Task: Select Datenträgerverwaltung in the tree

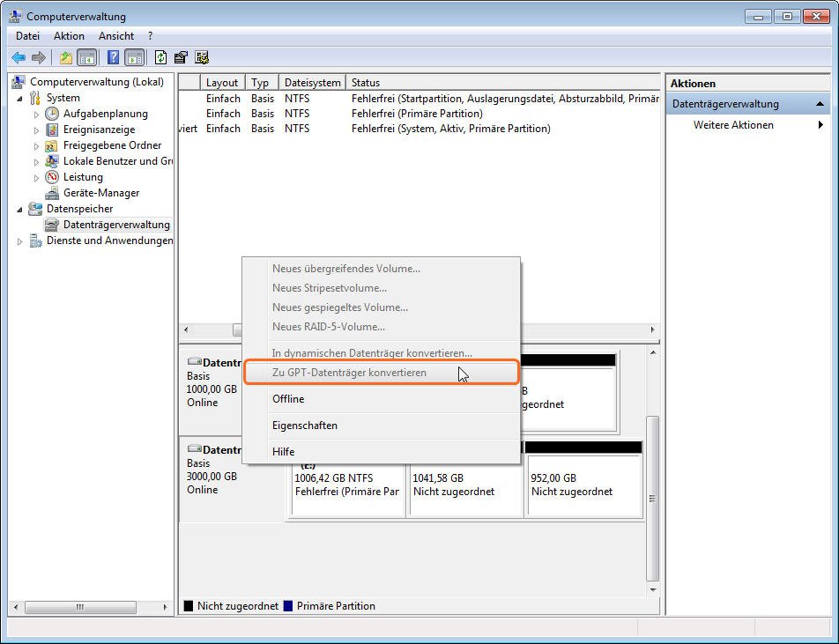Action: (116, 225)
